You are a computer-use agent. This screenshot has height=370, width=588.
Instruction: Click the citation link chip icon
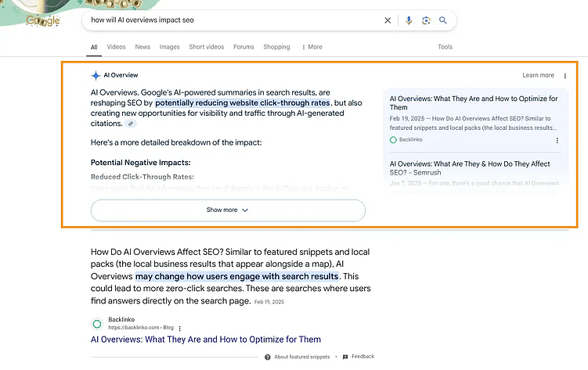click(x=131, y=124)
